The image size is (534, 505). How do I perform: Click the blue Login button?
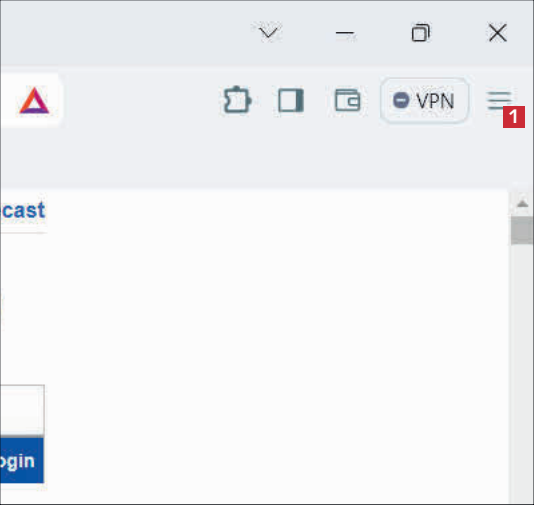pyautogui.click(x=22, y=460)
